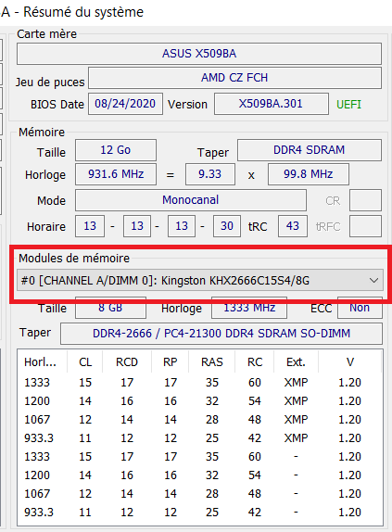Click the 12 Go memory size field

coord(116,150)
